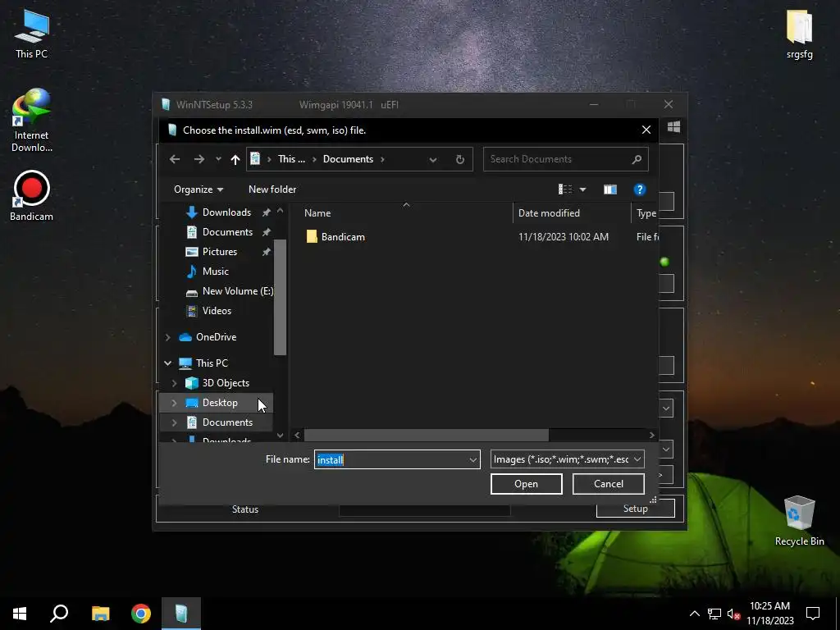Expand the Desktop tree node
The image size is (840, 630).
point(174,403)
